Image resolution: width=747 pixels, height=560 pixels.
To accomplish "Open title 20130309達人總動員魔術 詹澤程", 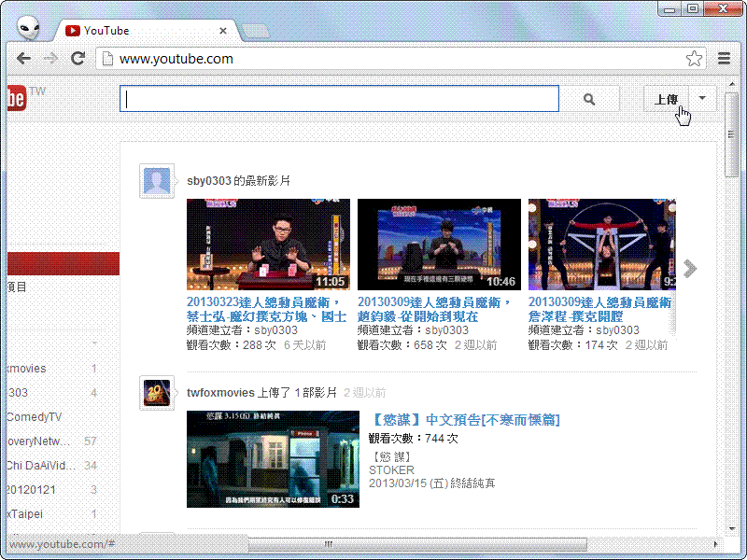I will click(x=600, y=309).
